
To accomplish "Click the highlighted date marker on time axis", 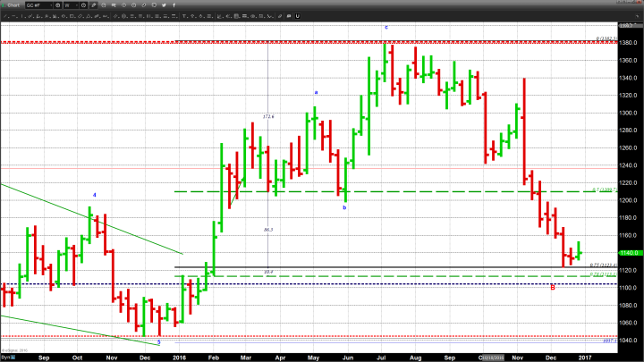I will click(492, 355).
